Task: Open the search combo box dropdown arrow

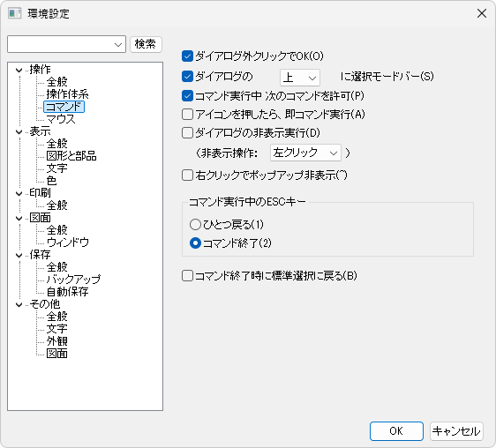Action: tap(118, 44)
